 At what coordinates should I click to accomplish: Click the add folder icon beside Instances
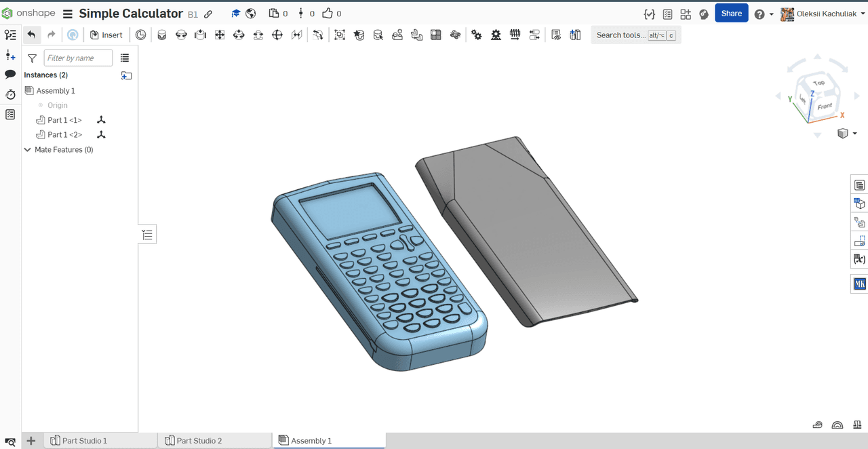[126, 75]
